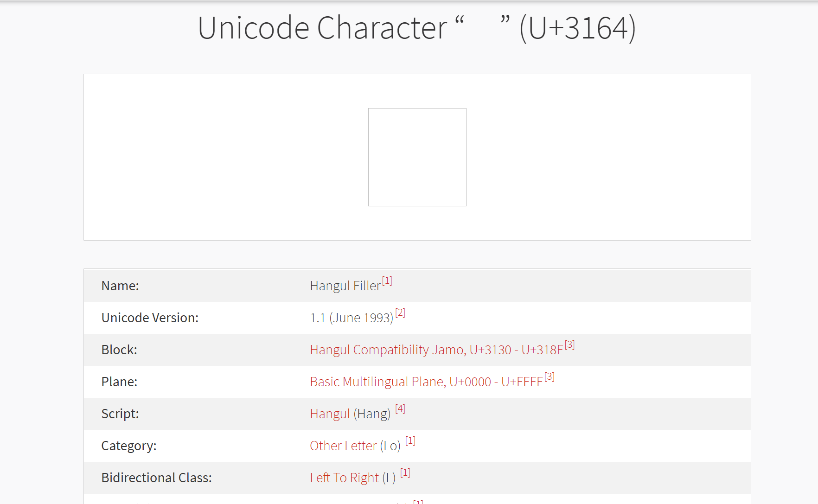Open the Other Letter category link
Image resolution: width=818 pixels, height=504 pixels.
click(343, 446)
